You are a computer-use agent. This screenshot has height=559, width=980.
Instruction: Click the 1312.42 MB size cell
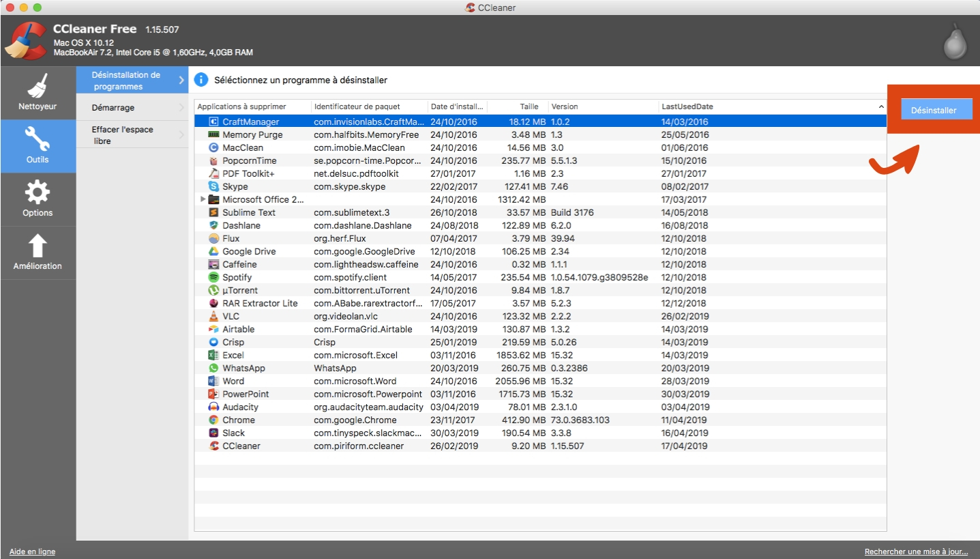pyautogui.click(x=522, y=199)
